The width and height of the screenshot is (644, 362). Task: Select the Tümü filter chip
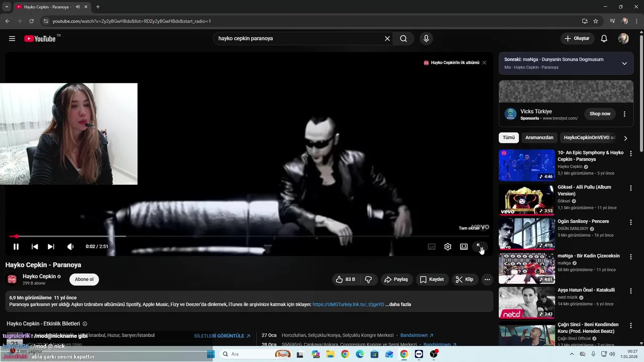click(x=509, y=138)
